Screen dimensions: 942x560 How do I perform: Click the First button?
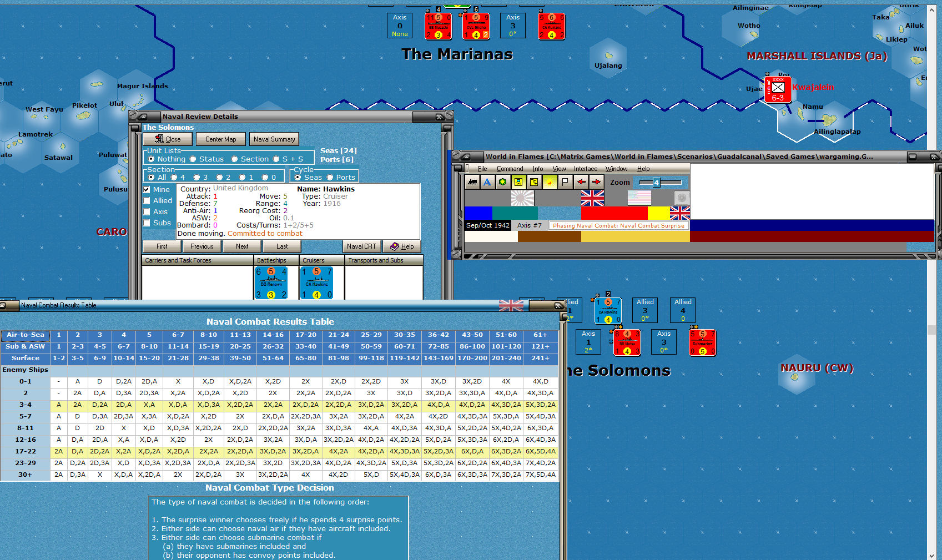click(162, 246)
